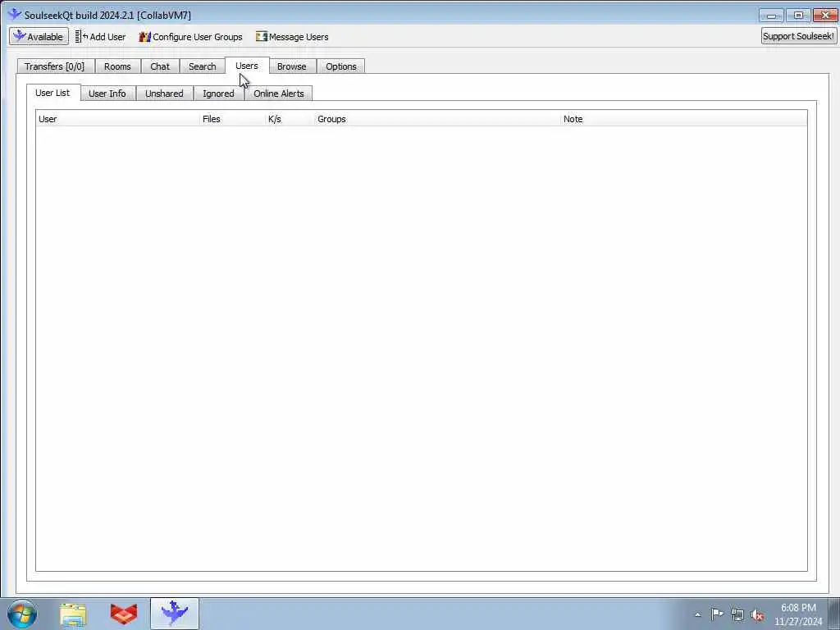Screen dimensions: 840x630
Task: Click the Add User toolbar button
Action: [101, 36]
